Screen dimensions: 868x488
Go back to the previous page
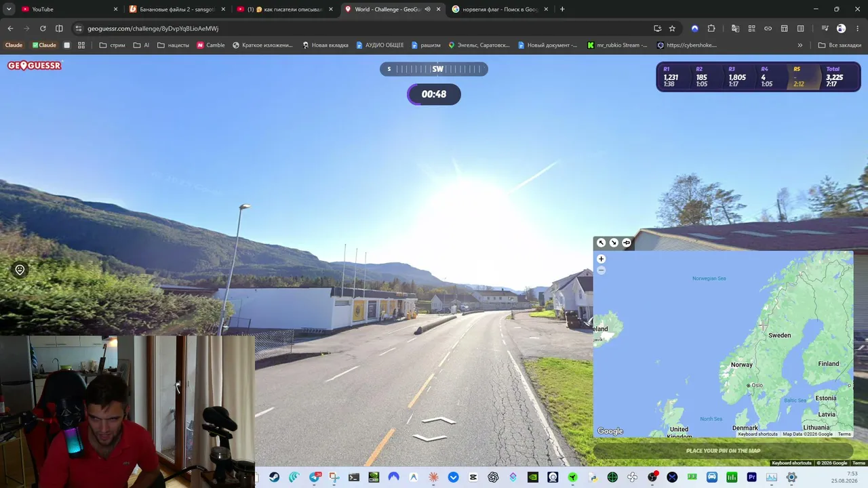10,28
